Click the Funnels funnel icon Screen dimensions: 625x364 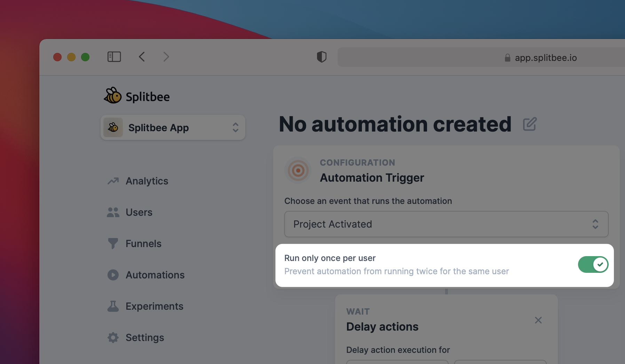point(113,244)
